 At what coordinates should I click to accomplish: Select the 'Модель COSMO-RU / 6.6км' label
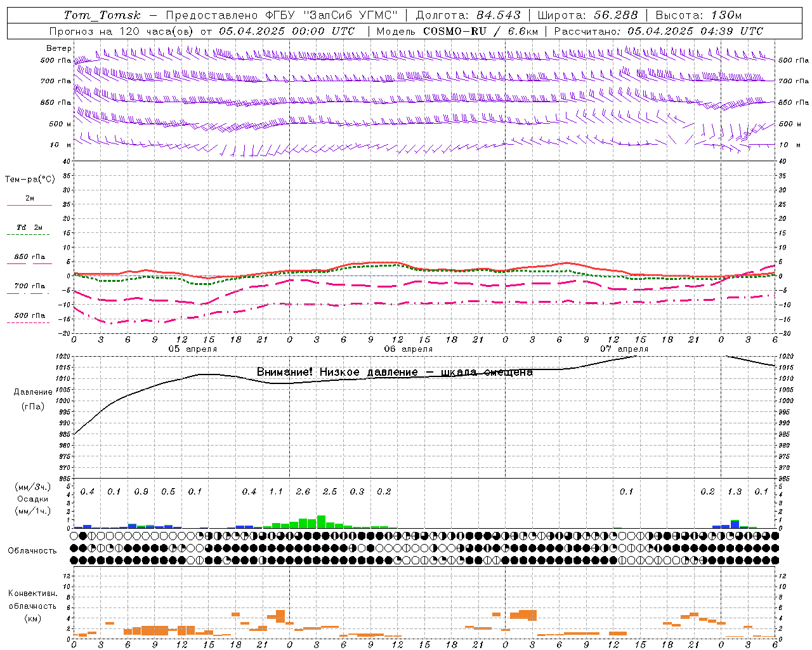pyautogui.click(x=457, y=31)
